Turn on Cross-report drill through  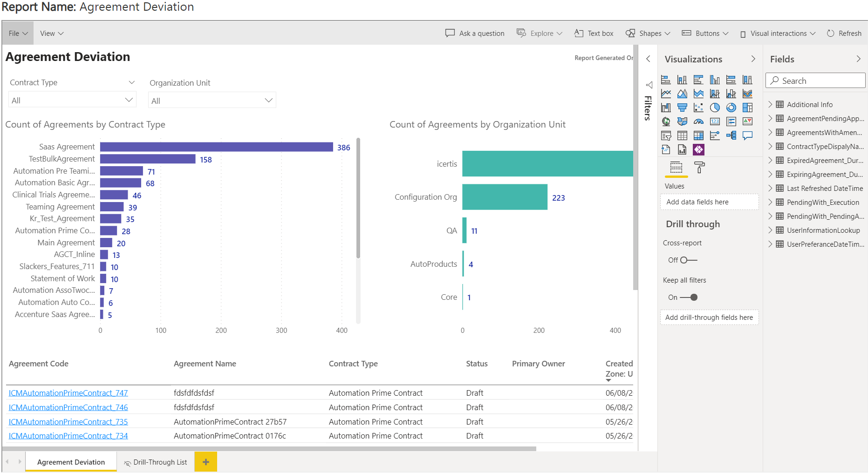688,260
